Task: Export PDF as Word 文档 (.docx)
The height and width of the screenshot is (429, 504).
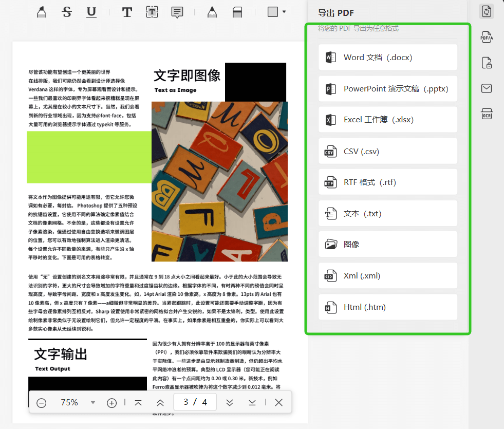Action: [x=388, y=57]
